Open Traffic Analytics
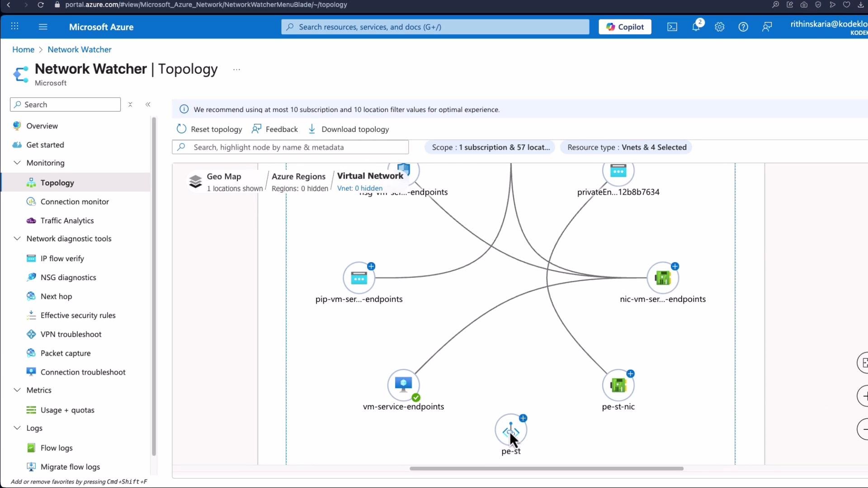 pyautogui.click(x=67, y=221)
